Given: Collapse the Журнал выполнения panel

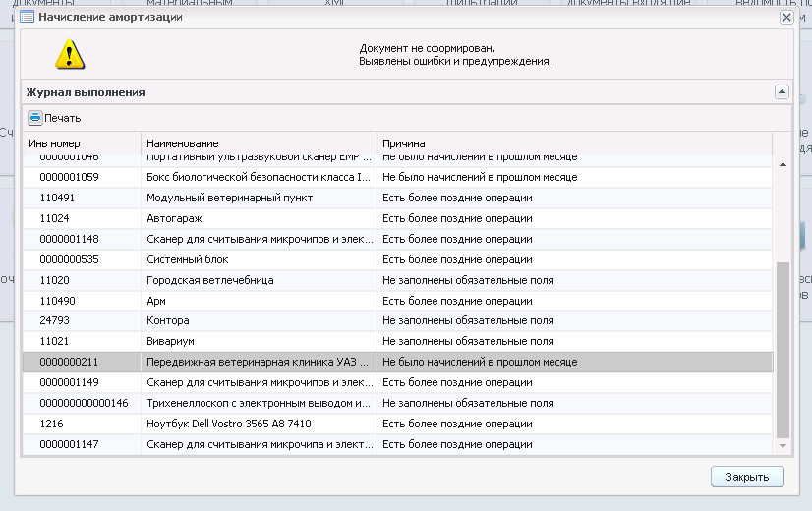Looking at the screenshot, I should 782,92.
